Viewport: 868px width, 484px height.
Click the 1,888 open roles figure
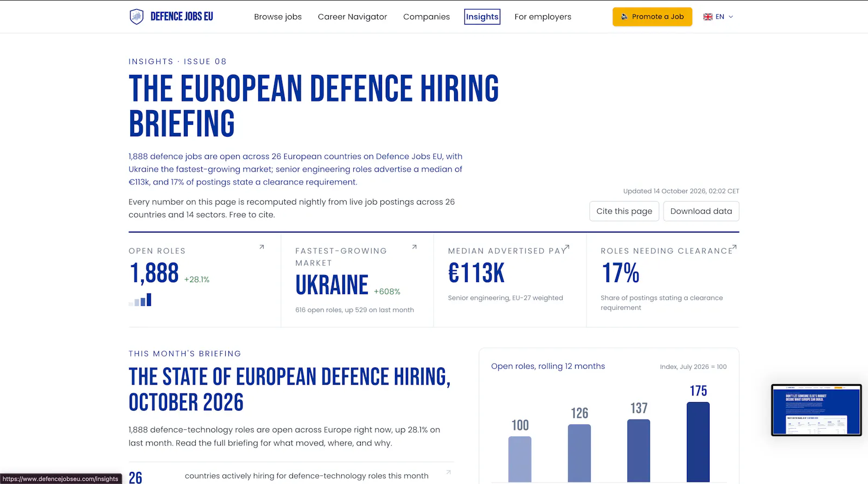(154, 273)
